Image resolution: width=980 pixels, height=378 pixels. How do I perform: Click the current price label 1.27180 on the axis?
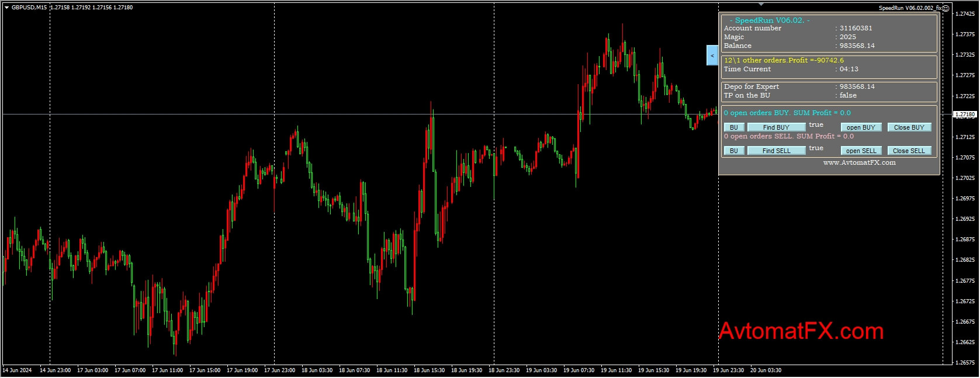965,115
